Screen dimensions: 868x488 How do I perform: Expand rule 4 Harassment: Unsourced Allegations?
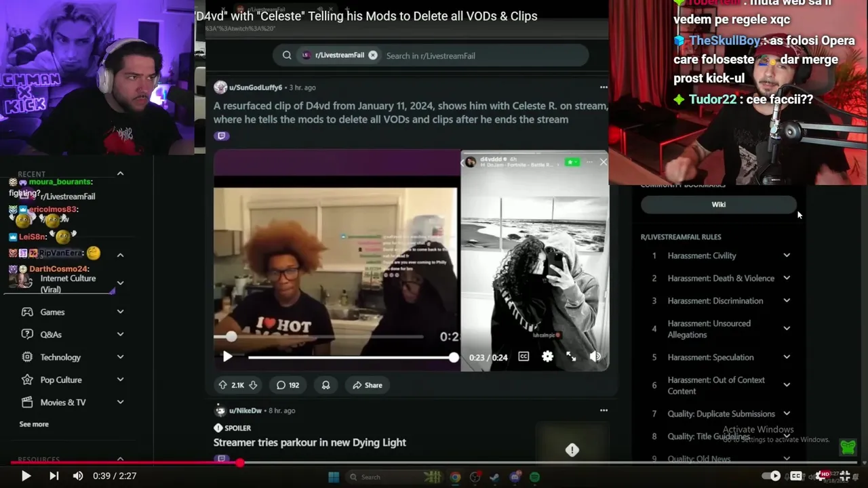[787, 329]
